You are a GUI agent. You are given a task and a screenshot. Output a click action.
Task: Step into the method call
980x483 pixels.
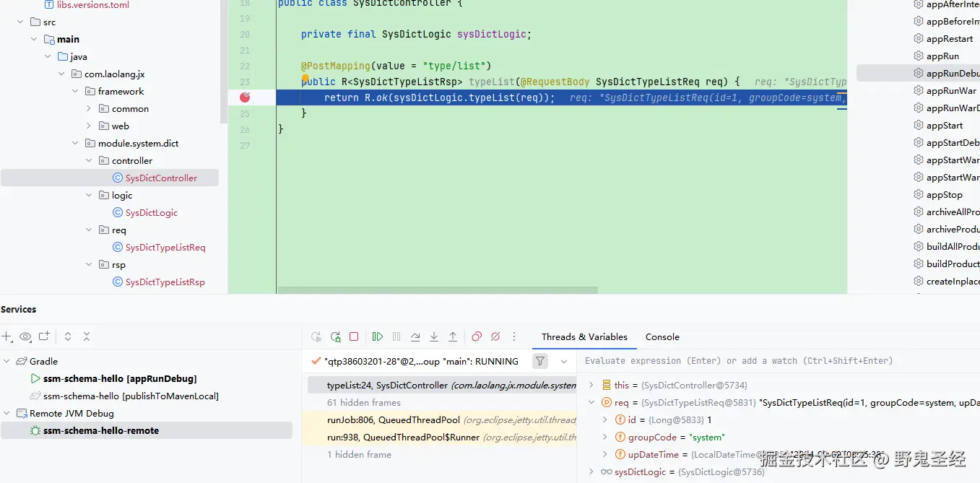pyautogui.click(x=434, y=336)
